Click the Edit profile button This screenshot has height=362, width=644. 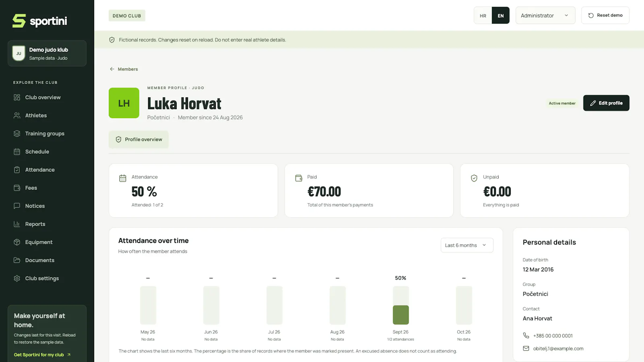(x=606, y=103)
